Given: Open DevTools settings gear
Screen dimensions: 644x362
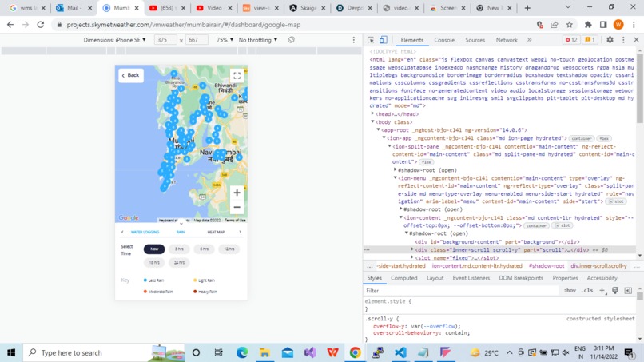Looking at the screenshot, I should click(x=610, y=40).
